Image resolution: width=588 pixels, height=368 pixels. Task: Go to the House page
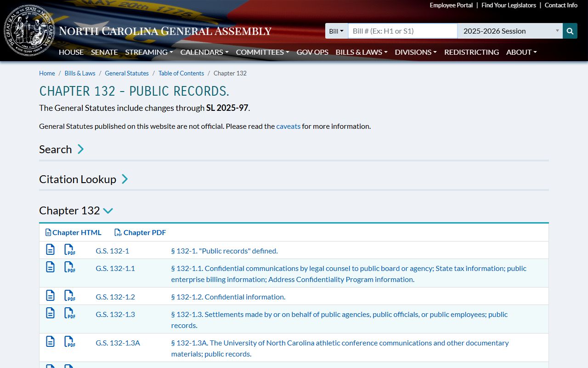(71, 52)
